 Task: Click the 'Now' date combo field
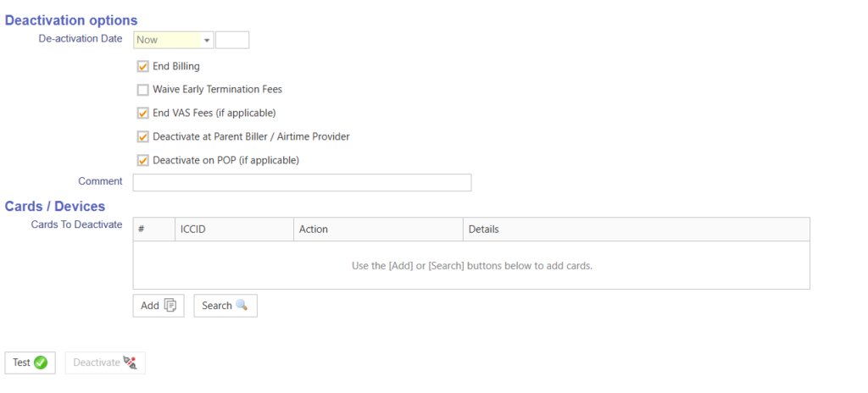click(x=167, y=40)
